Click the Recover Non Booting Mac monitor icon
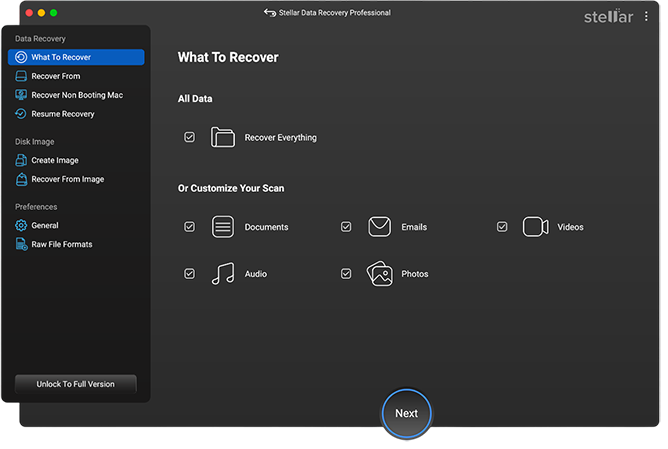 click(21, 95)
